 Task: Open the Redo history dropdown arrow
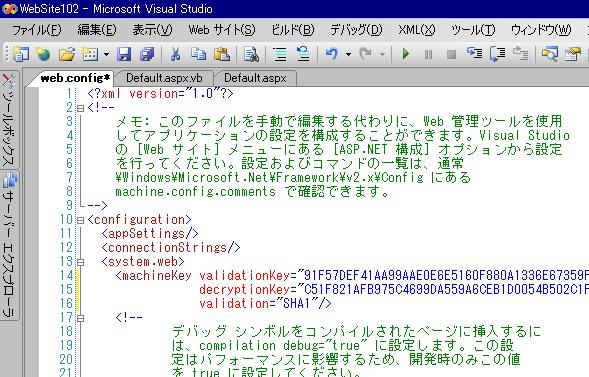click(382, 54)
